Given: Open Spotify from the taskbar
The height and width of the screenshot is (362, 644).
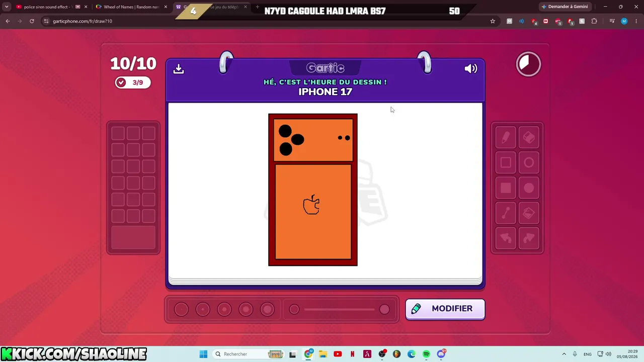Looking at the screenshot, I should [426, 354].
